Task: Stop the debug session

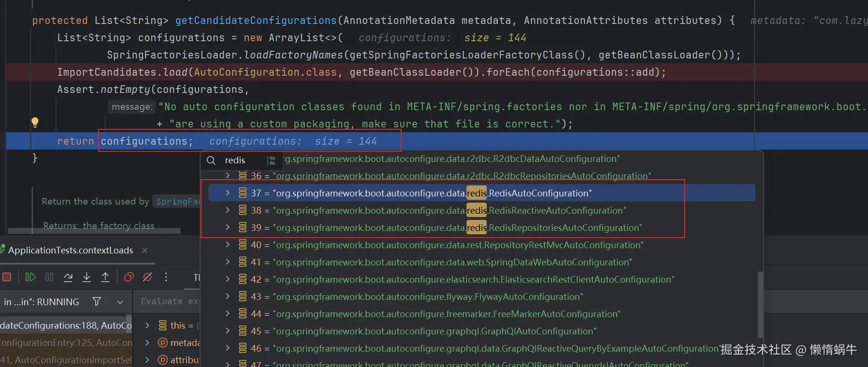Action: (7, 277)
